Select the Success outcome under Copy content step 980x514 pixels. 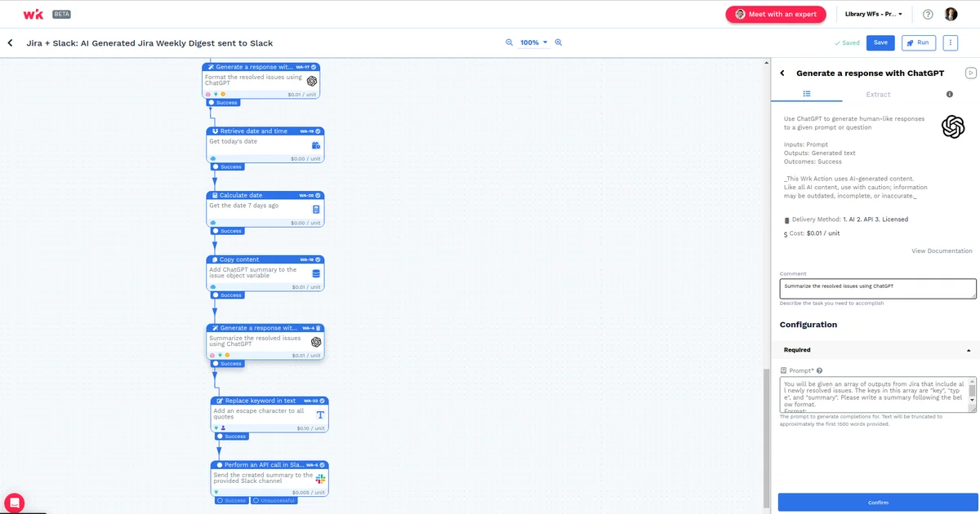coord(226,295)
